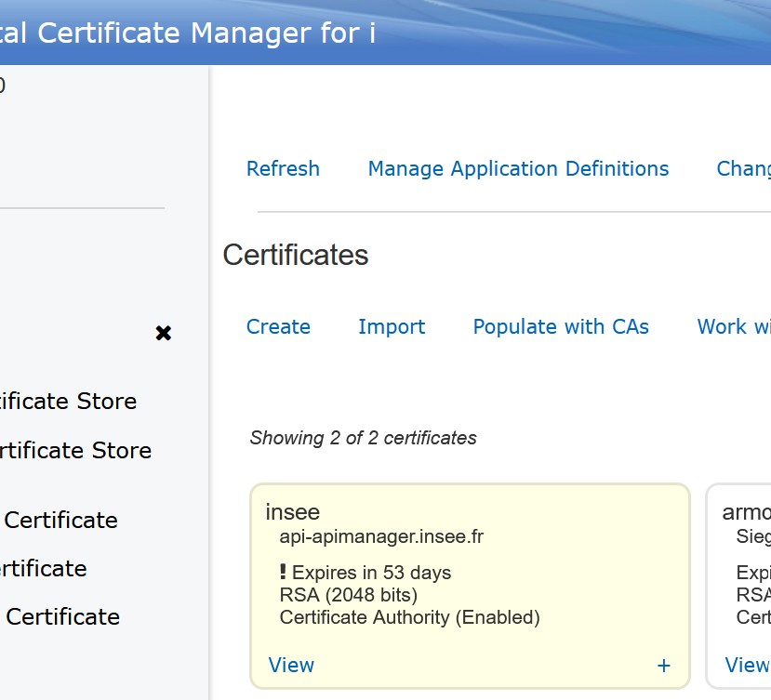771x700 pixels.
Task: Click the truncated 'Chang...' link beside Manage Application Definitions
Action: tap(742, 169)
